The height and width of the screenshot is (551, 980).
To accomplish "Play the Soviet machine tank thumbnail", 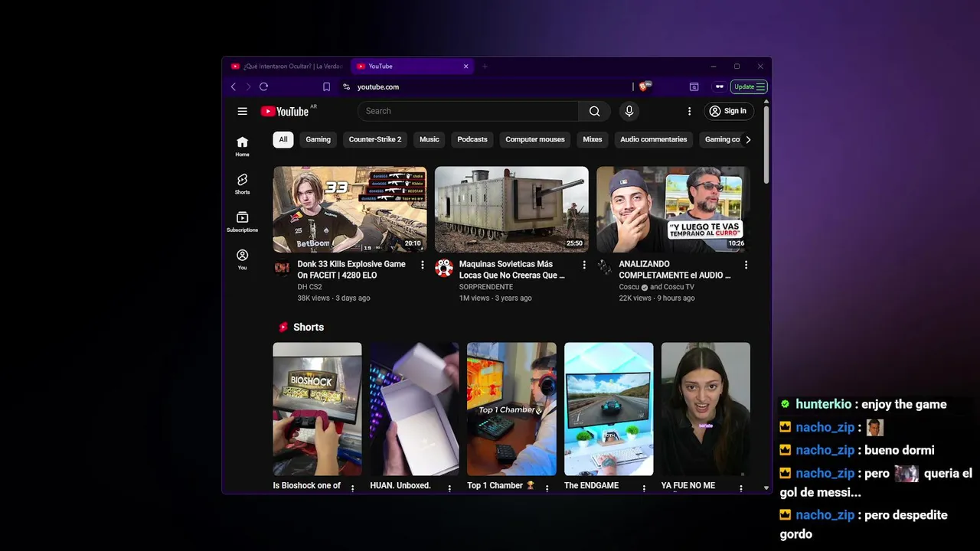I will point(511,210).
